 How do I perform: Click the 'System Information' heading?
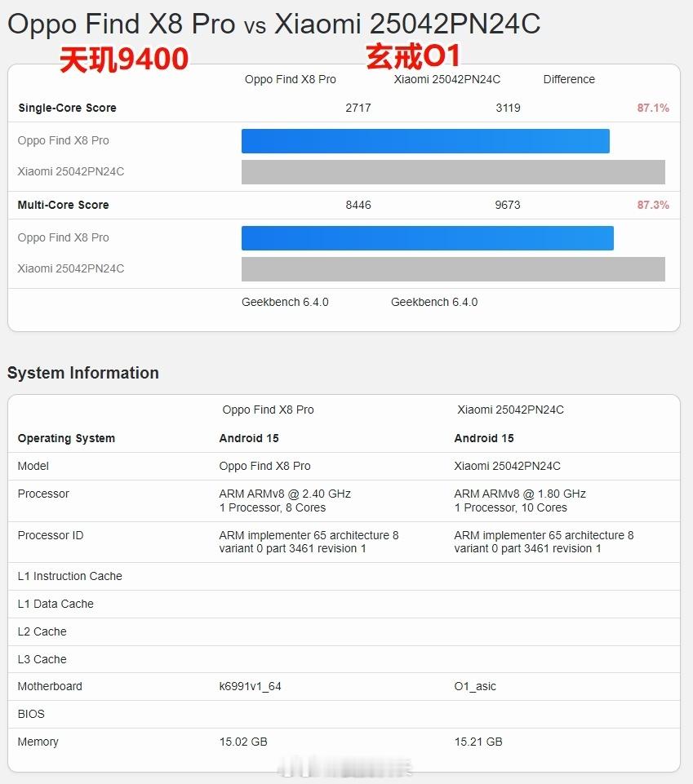[83, 373]
